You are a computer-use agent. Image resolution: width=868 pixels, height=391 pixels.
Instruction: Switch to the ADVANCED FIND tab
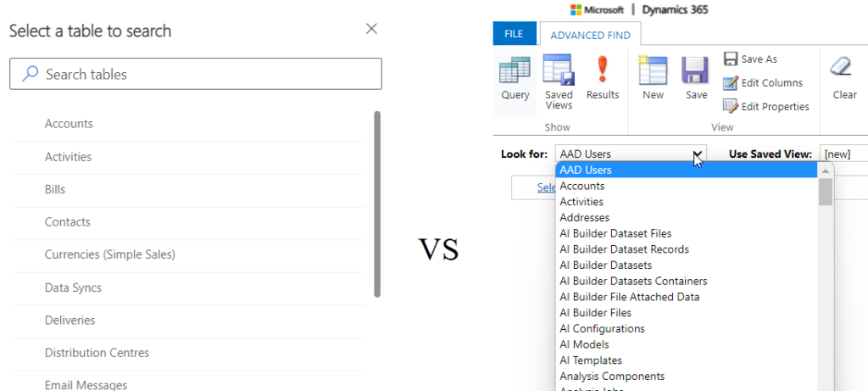click(590, 35)
